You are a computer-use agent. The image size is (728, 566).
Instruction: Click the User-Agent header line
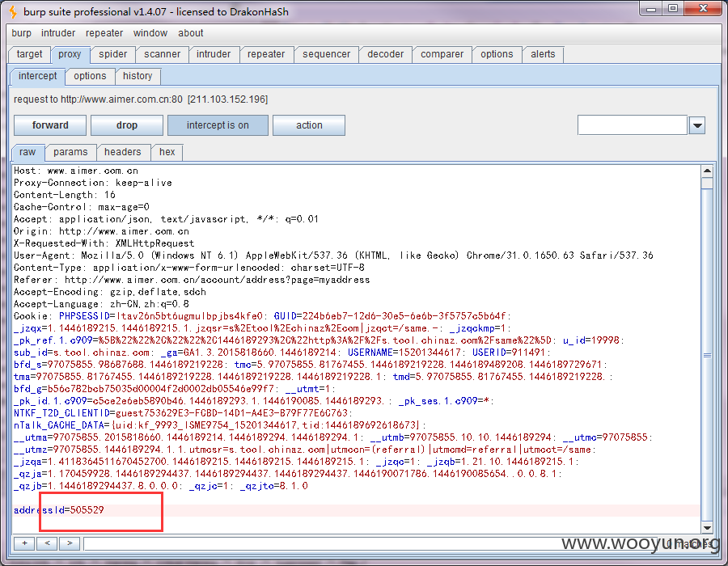333,256
